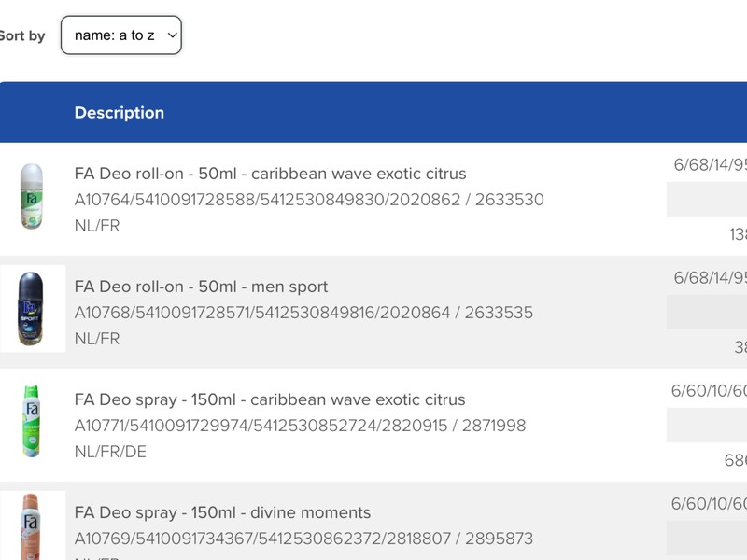The height and width of the screenshot is (560, 747).
Task: Click the quantity field for caribbean wave spray
Action: [707, 426]
